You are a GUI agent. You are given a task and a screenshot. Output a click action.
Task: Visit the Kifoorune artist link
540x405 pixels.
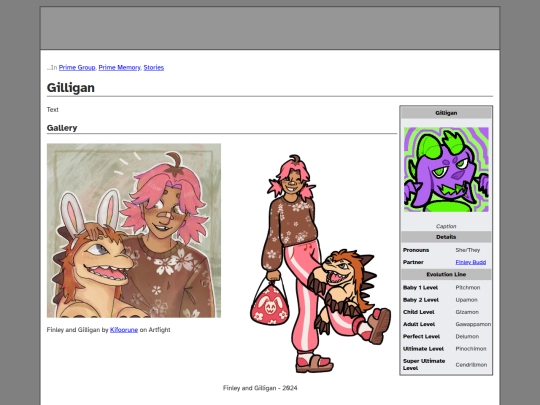pos(124,330)
